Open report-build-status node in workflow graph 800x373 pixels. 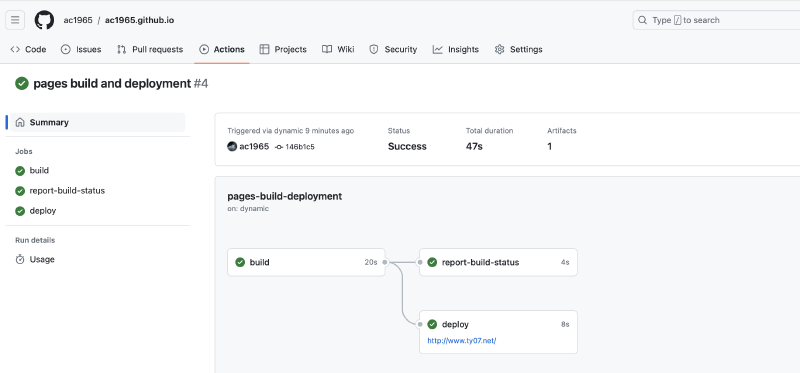click(498, 262)
